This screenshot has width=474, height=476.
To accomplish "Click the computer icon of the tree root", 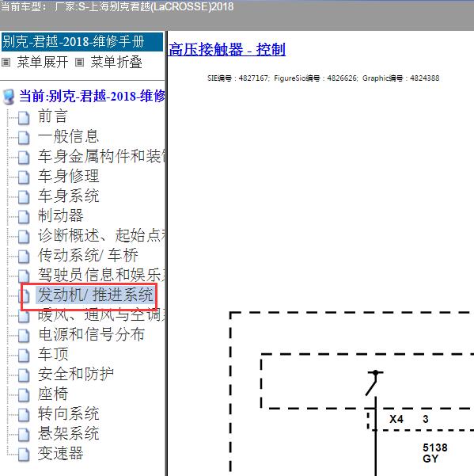I will coord(9,97).
